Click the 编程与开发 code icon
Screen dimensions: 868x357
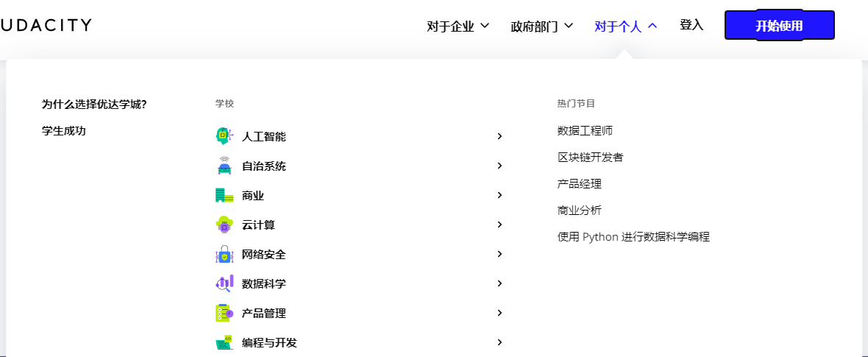point(224,342)
